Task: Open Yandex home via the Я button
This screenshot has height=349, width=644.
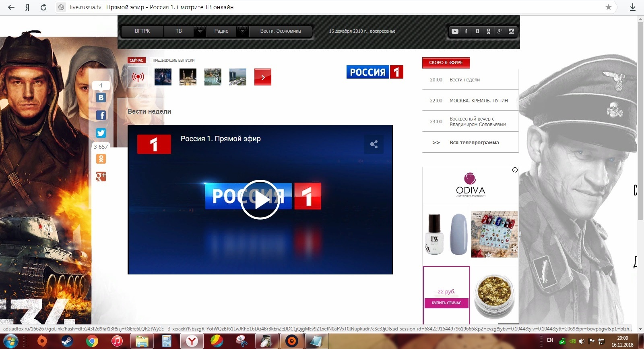Action: 27,7
